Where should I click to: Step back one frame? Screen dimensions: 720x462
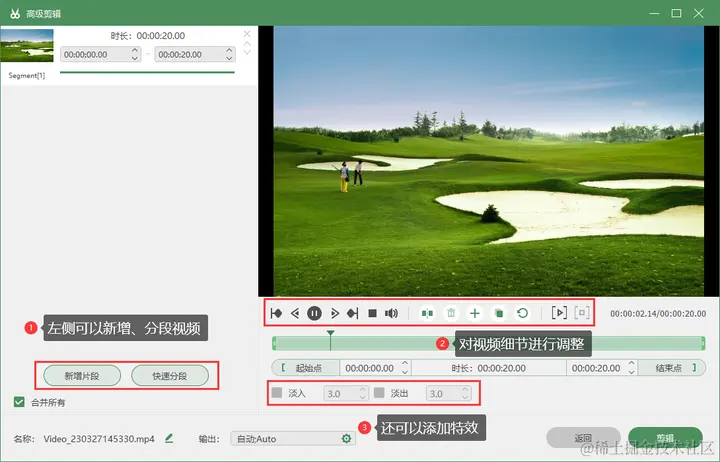click(x=295, y=313)
